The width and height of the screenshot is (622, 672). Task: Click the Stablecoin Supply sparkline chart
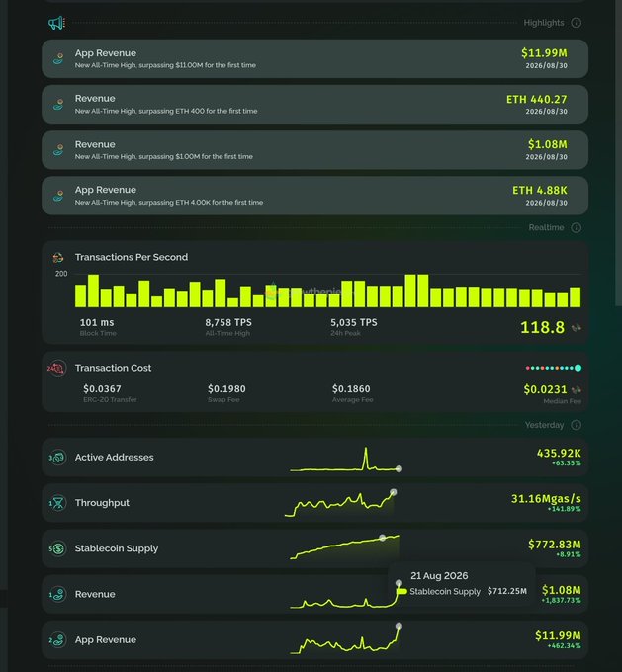[x=344, y=547]
